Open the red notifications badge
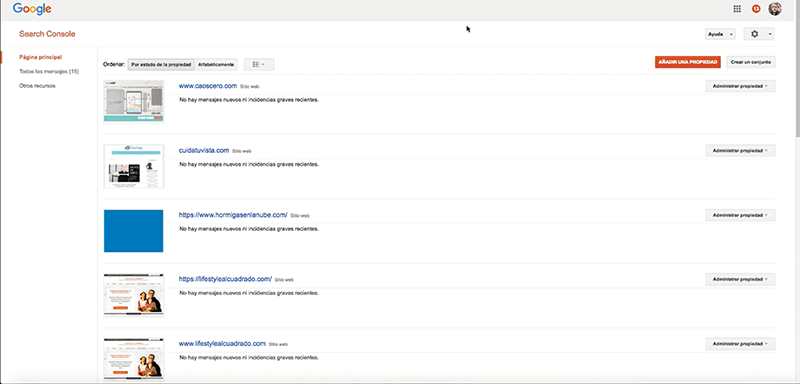This screenshot has height=384, width=800. click(x=756, y=9)
